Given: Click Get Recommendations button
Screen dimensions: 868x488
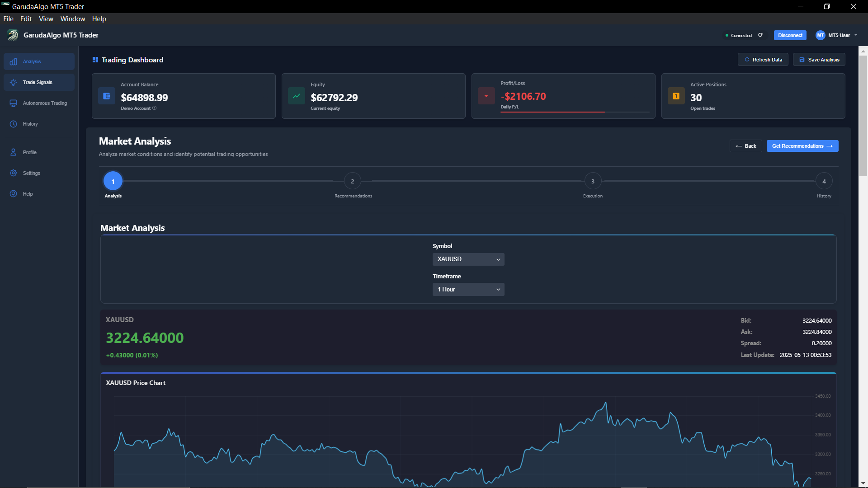Looking at the screenshot, I should tap(802, 145).
